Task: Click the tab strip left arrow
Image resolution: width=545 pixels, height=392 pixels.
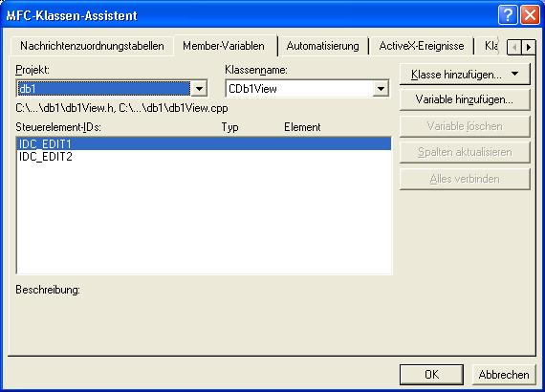Action: coord(514,47)
